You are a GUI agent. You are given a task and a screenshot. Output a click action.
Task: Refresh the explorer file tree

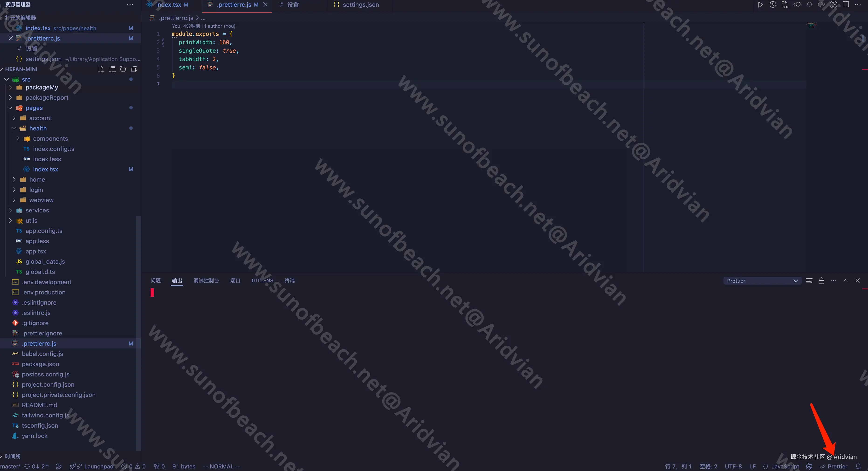pyautogui.click(x=123, y=69)
